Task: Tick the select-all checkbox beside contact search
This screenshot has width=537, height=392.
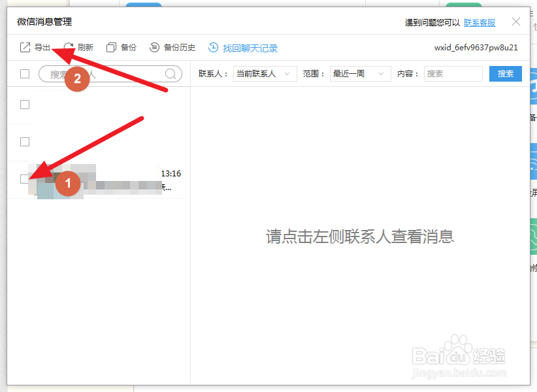Action: (x=25, y=74)
